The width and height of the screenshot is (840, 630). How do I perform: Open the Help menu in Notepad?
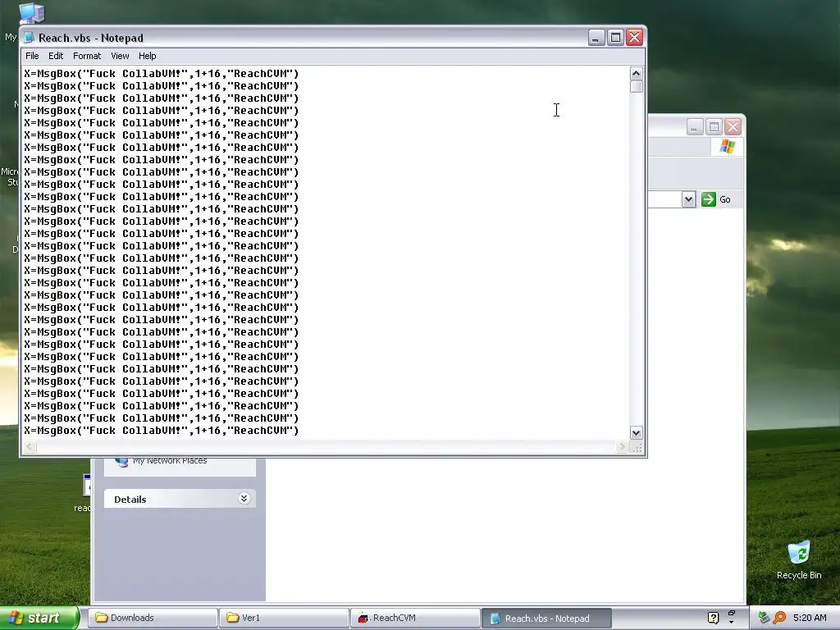pos(148,56)
